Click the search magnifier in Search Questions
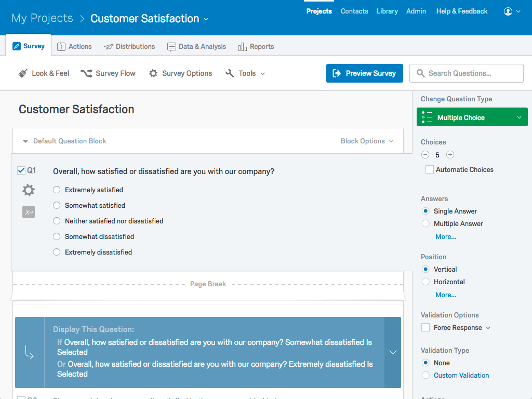Screen dimensions: 532x399 tap(420, 73)
